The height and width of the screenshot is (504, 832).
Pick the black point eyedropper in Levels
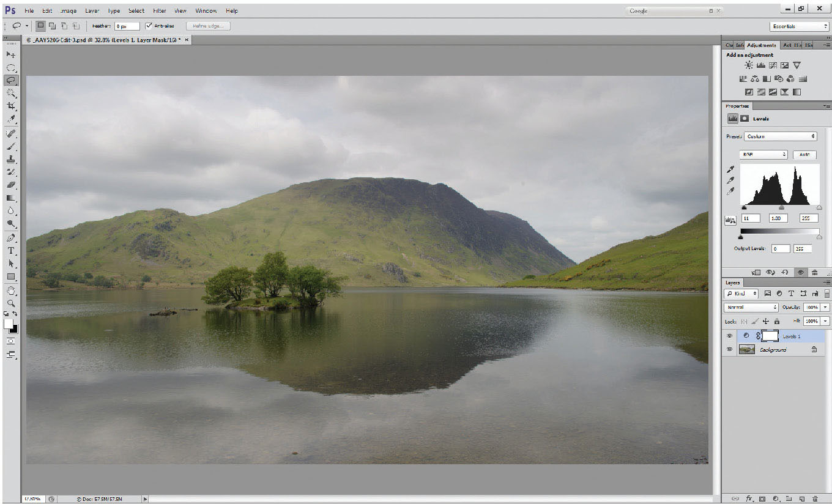tap(730, 169)
